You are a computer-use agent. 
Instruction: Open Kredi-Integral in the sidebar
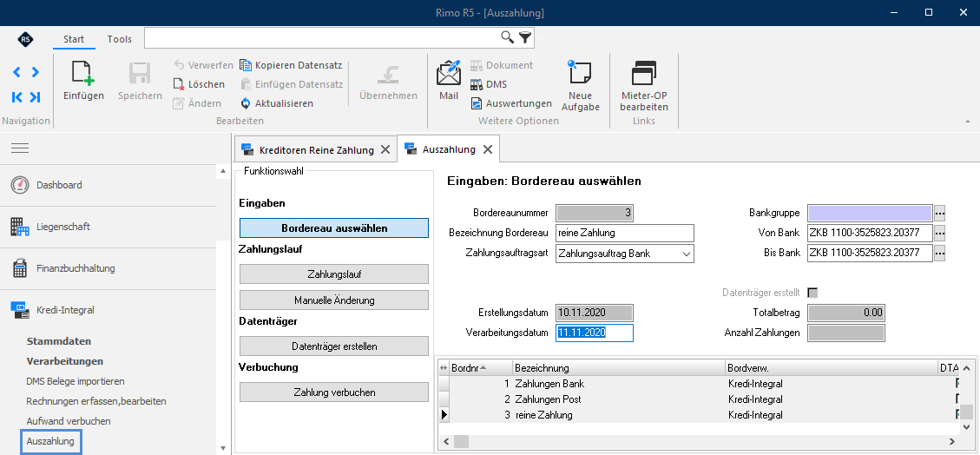(x=109, y=310)
